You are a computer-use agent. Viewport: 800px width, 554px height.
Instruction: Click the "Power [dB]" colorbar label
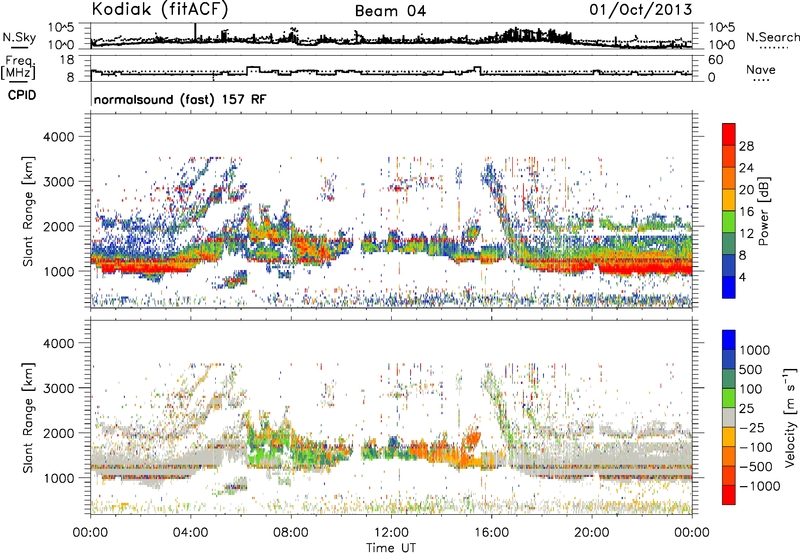763,211
